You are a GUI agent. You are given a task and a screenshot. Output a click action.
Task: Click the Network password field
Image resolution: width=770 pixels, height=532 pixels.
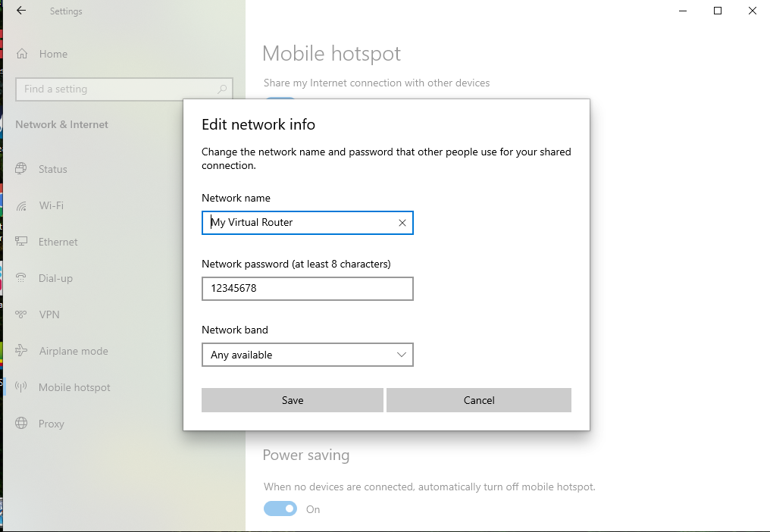[308, 288]
